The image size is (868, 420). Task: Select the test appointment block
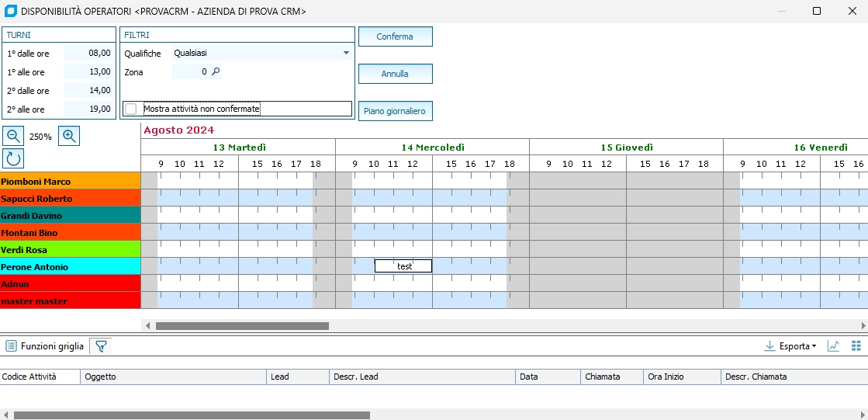[403, 266]
